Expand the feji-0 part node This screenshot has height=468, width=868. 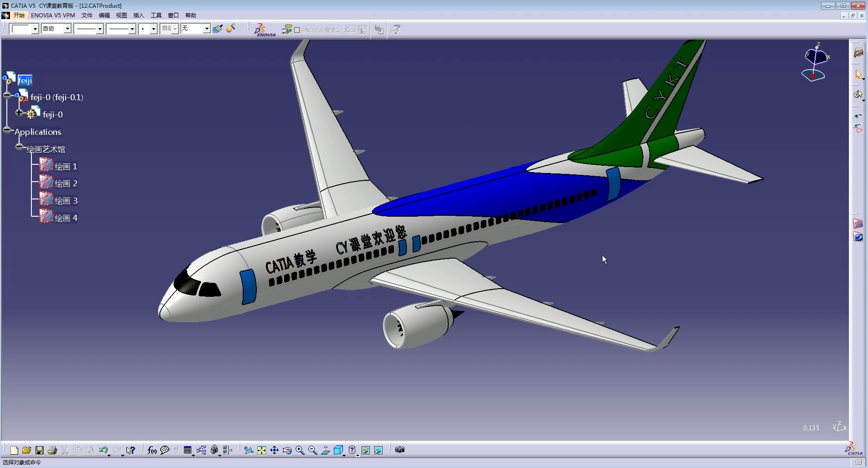click(19, 112)
